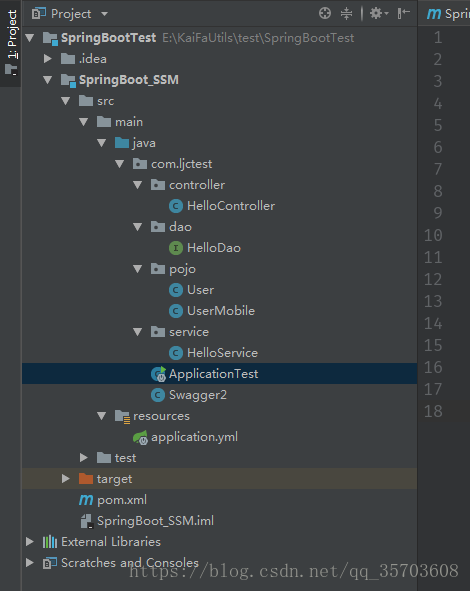Toggle the 1: Project side tab

(11, 43)
